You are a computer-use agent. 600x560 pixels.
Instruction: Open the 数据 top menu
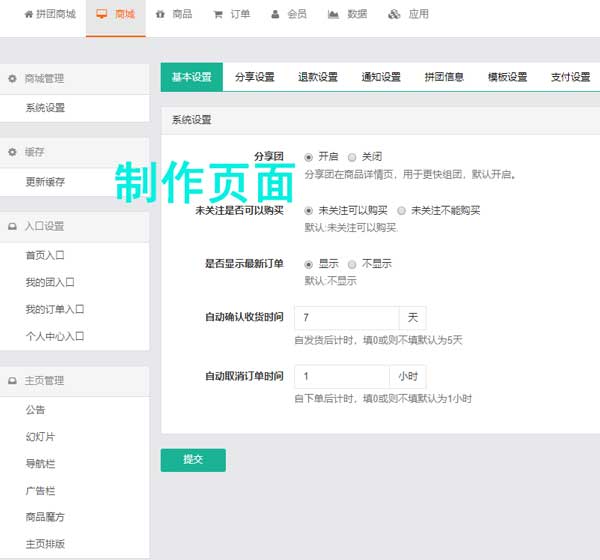coord(348,15)
